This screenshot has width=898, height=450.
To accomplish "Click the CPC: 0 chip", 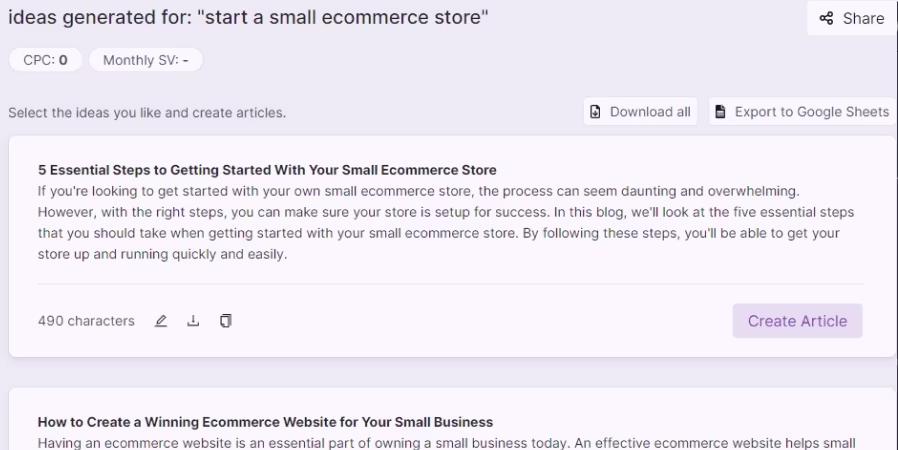I will click(x=45, y=60).
